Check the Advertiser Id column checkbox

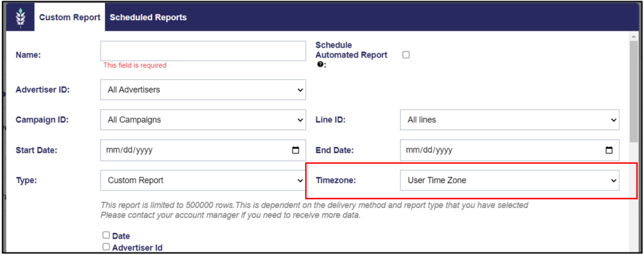pyautogui.click(x=106, y=247)
